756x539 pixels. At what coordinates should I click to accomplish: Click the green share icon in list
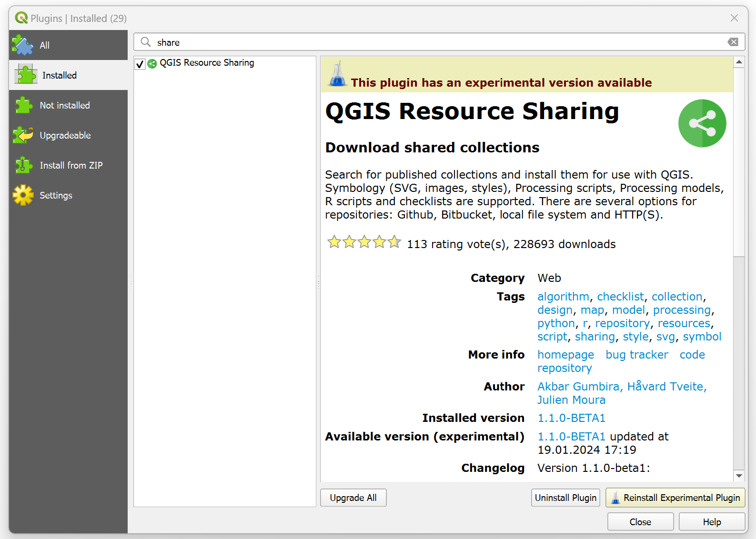[152, 63]
